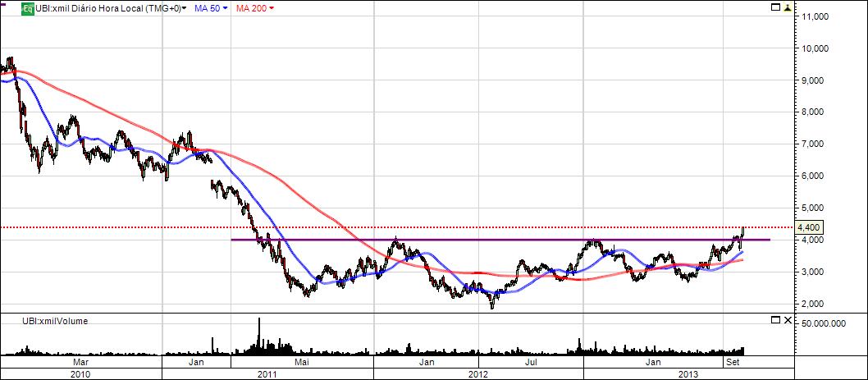The height and width of the screenshot is (380, 868).
Task: Click the UBI:xmilVolume label
Action: 55,321
